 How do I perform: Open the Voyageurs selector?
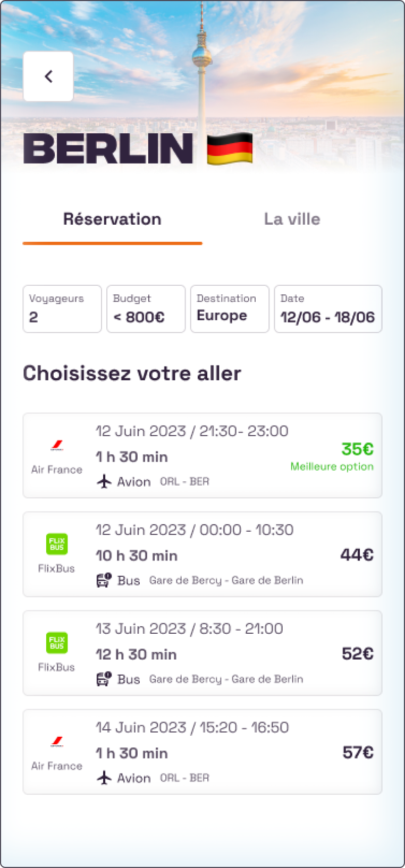click(62, 309)
